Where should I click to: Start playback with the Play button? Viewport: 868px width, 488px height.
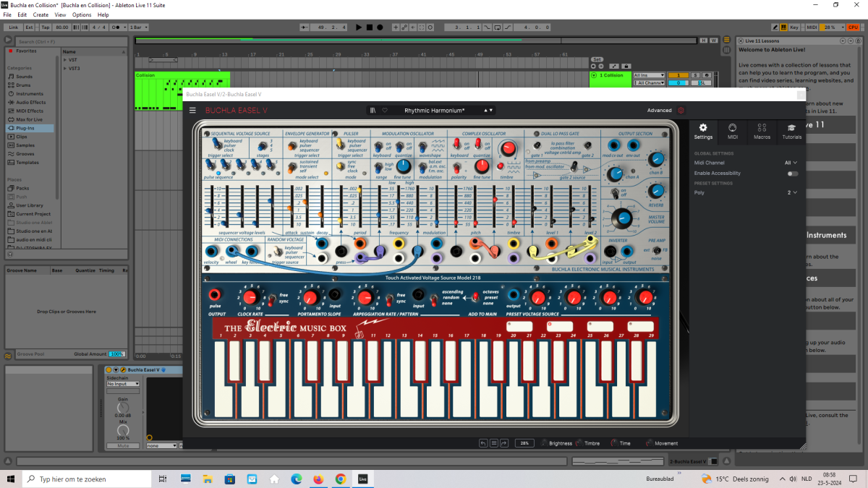(x=359, y=27)
